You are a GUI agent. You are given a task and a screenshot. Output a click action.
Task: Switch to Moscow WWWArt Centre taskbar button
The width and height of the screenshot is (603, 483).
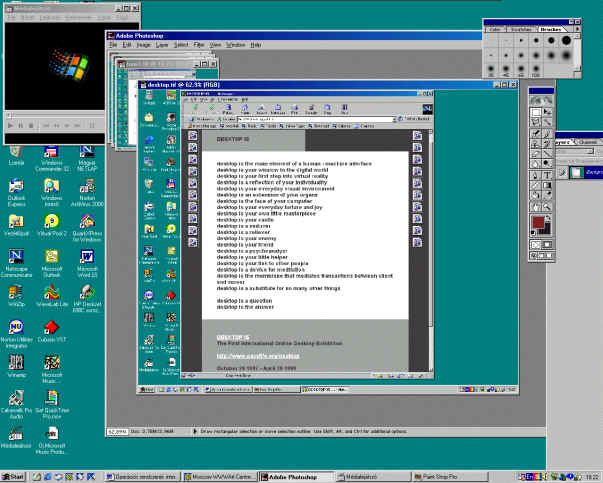[x=220, y=477]
